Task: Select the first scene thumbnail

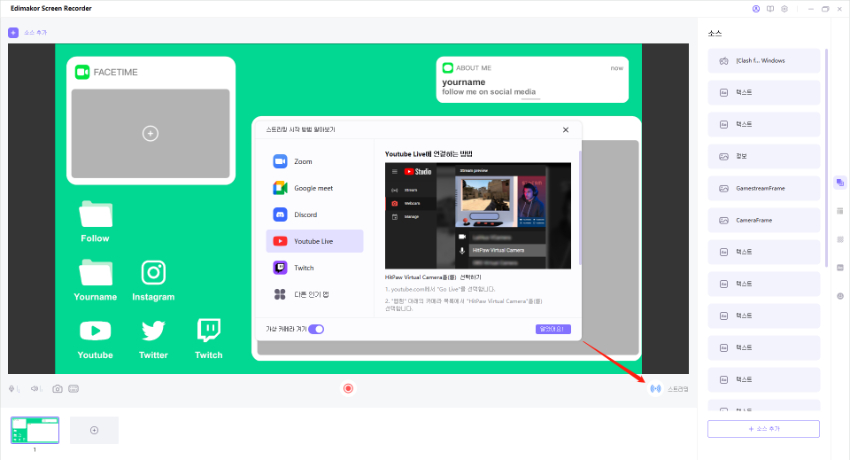Action: click(35, 430)
